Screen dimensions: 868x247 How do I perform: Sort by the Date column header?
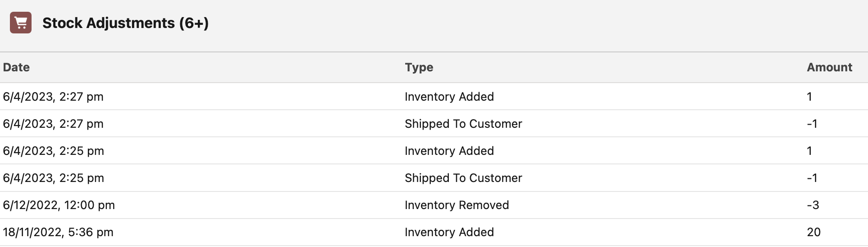coord(16,67)
